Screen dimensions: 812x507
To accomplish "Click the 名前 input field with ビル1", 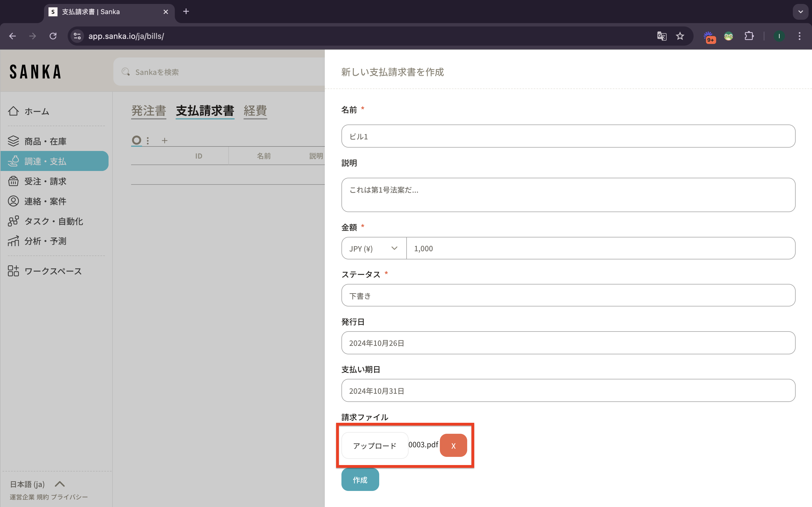I will pyautogui.click(x=568, y=136).
